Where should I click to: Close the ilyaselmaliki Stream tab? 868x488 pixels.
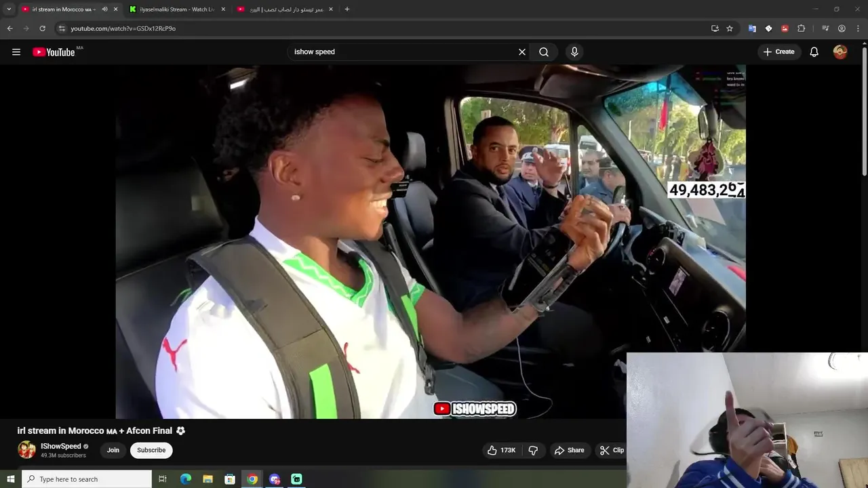tap(222, 9)
